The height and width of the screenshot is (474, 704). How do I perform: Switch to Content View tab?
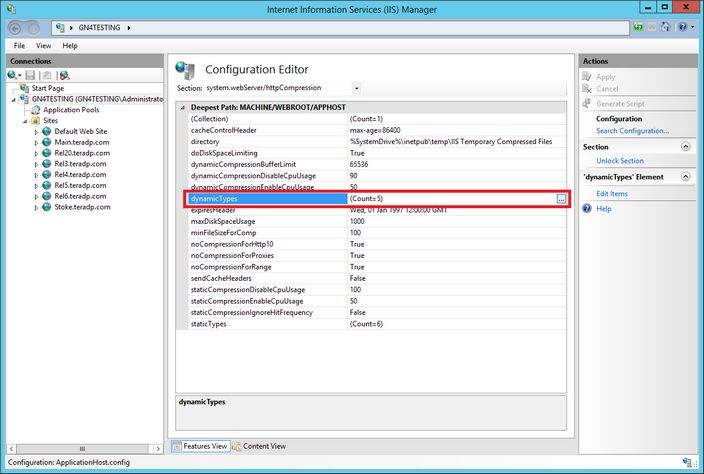[259, 446]
